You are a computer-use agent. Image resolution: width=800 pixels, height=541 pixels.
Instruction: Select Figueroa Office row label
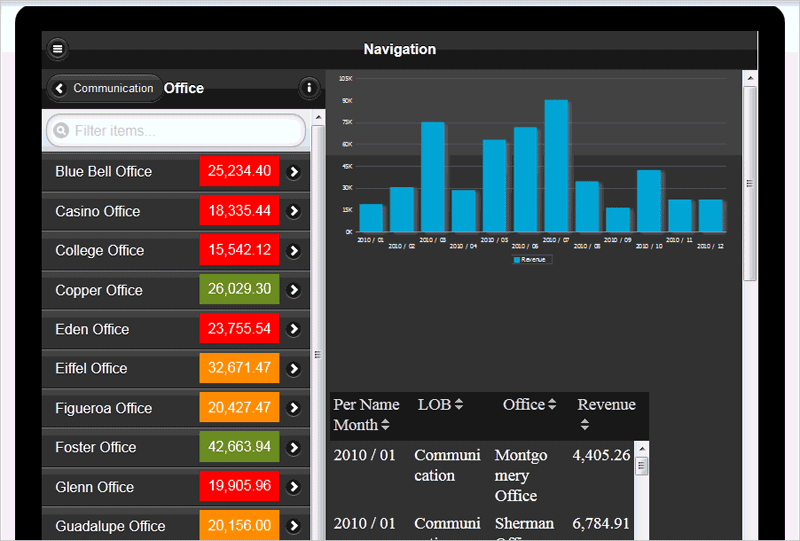(104, 408)
